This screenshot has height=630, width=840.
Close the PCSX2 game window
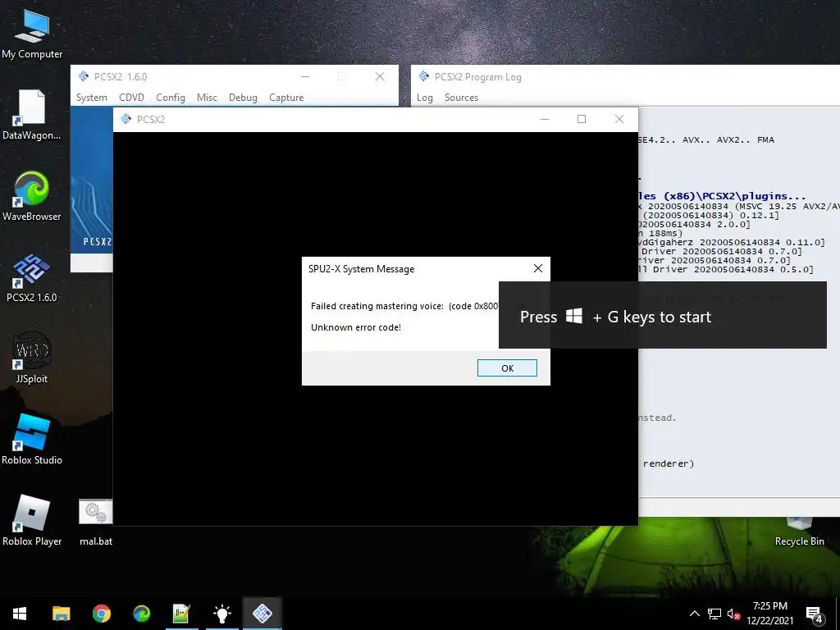tap(619, 119)
